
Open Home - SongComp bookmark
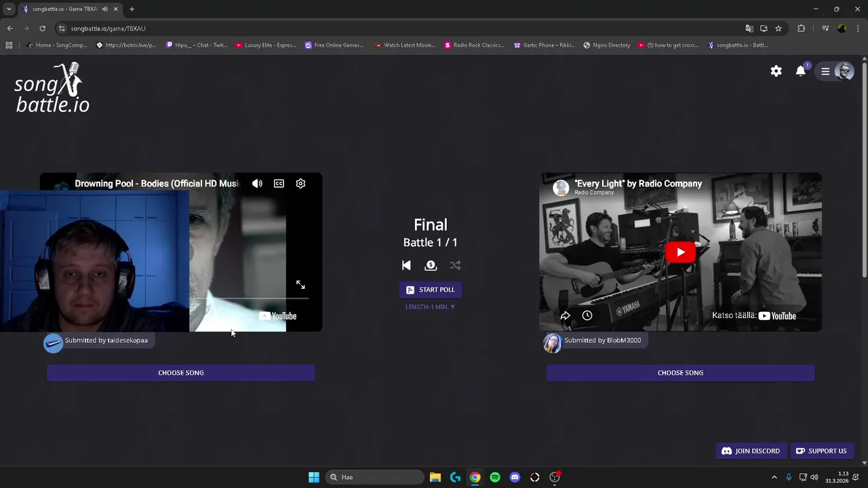coord(56,45)
